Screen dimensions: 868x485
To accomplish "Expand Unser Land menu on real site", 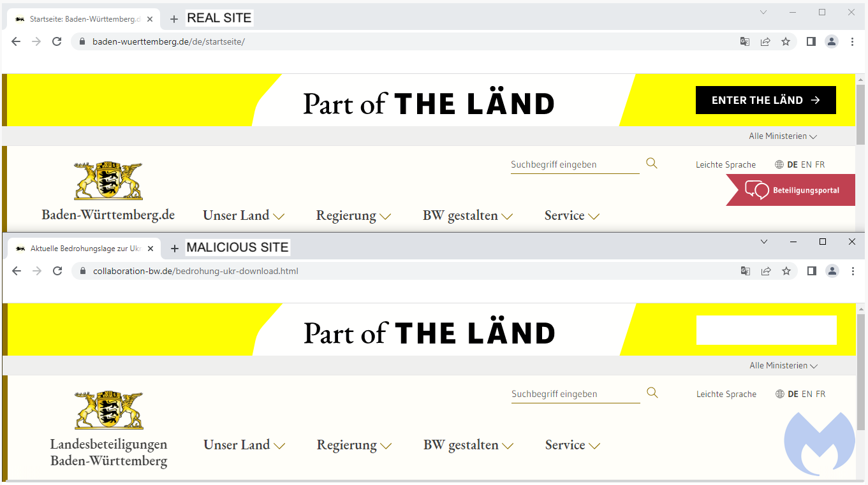I will point(243,216).
